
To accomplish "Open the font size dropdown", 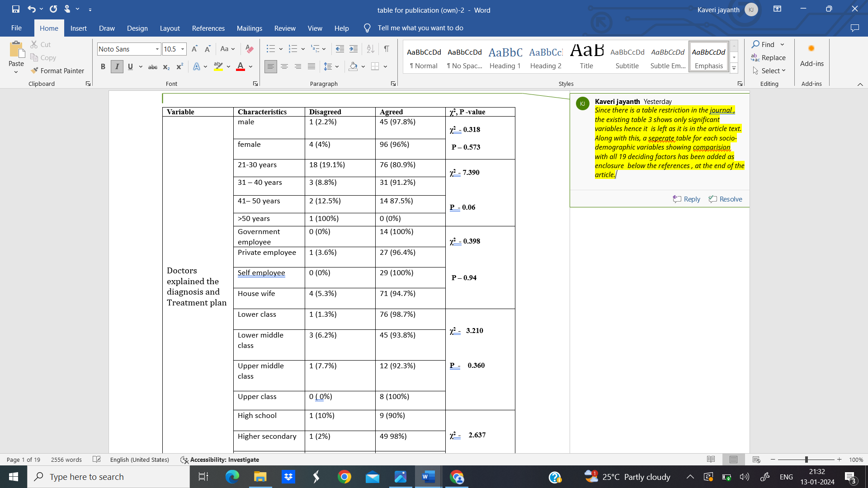I will [183, 49].
